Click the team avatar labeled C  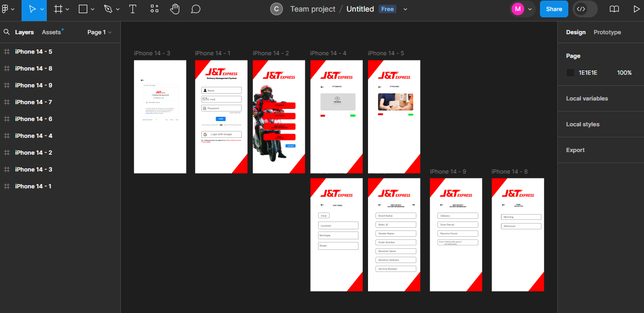(277, 9)
